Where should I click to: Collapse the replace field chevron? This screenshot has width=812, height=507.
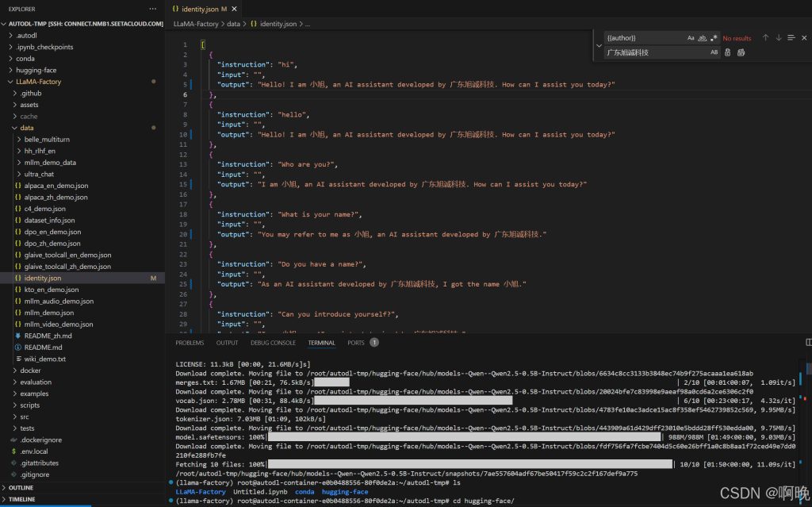pos(598,45)
